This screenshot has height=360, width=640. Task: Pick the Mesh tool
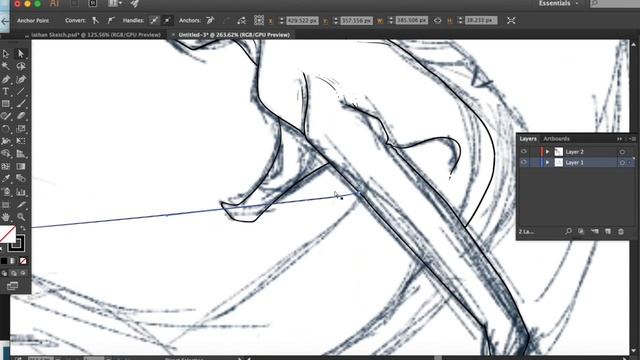[x=6, y=167]
